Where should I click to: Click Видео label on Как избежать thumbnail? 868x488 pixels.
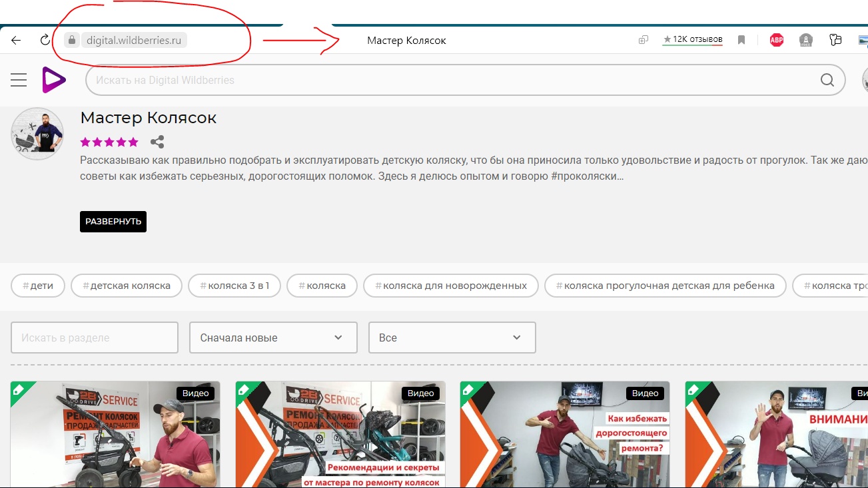coord(646,393)
